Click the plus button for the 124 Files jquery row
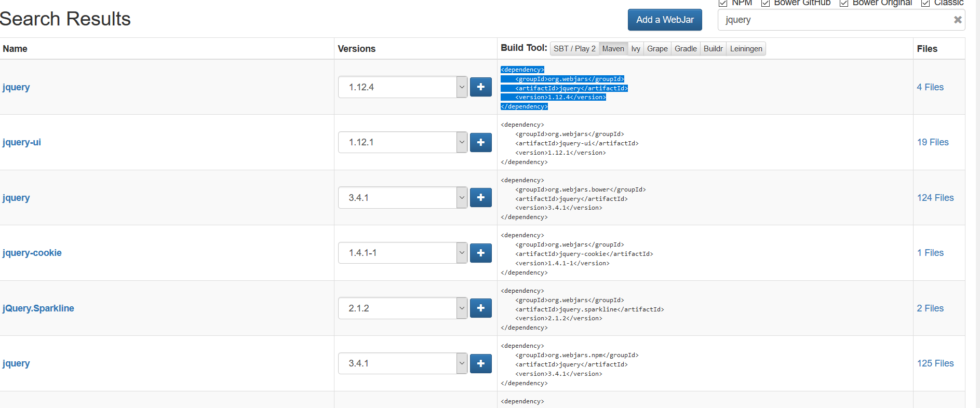Image resolution: width=980 pixels, height=408 pixels. (x=481, y=197)
